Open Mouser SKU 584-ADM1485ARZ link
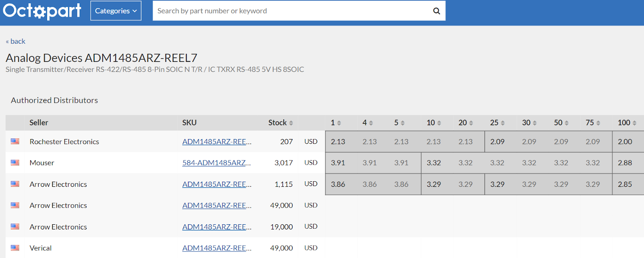 click(x=217, y=163)
